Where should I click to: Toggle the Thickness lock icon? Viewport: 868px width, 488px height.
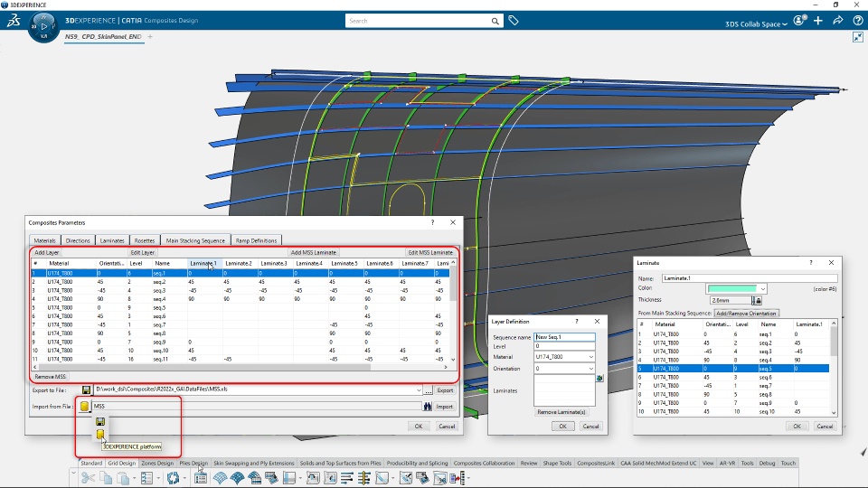pyautogui.click(x=758, y=300)
